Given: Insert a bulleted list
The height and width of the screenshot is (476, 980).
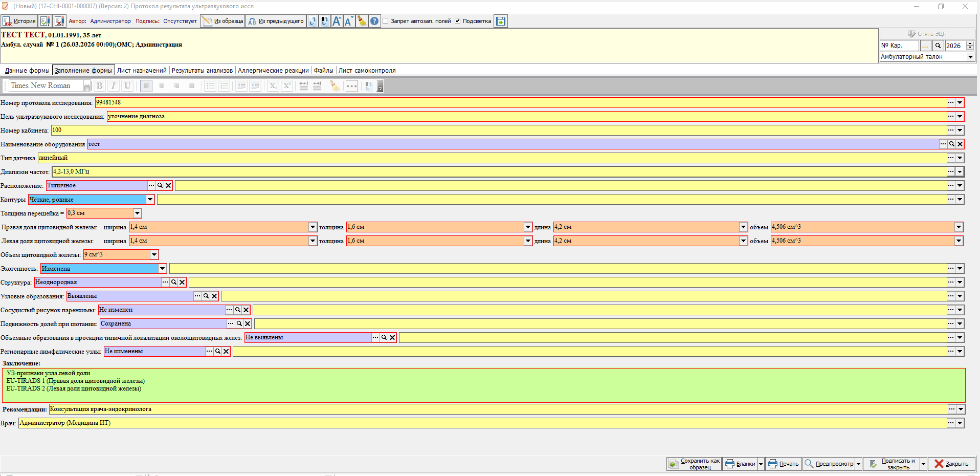Looking at the screenshot, I should pos(210,86).
